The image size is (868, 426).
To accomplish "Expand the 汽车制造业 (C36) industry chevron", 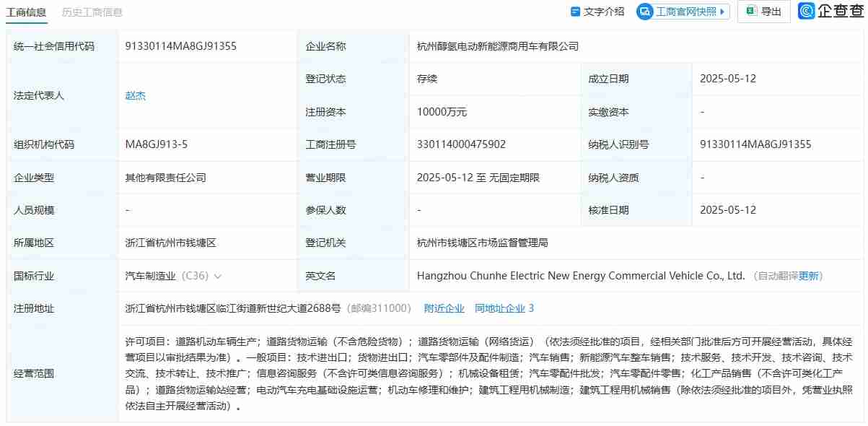I will tap(218, 275).
